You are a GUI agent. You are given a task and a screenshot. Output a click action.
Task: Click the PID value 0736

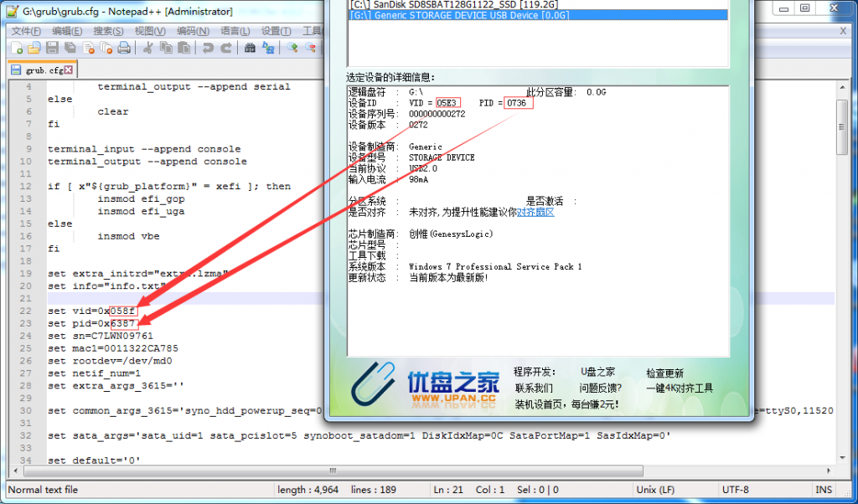[516, 103]
